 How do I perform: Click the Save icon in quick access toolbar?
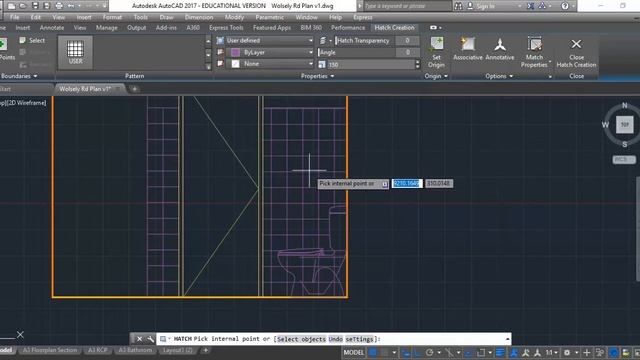coord(35,6)
